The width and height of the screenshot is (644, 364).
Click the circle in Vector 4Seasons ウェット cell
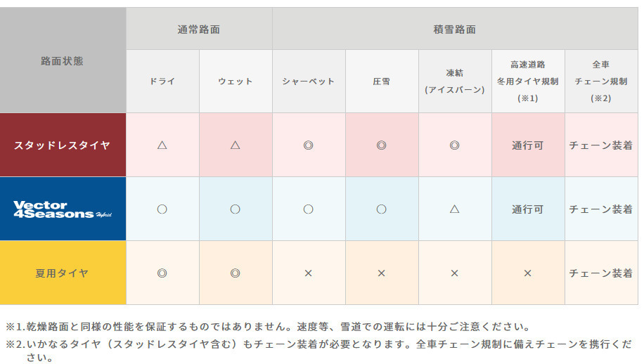[236, 209]
